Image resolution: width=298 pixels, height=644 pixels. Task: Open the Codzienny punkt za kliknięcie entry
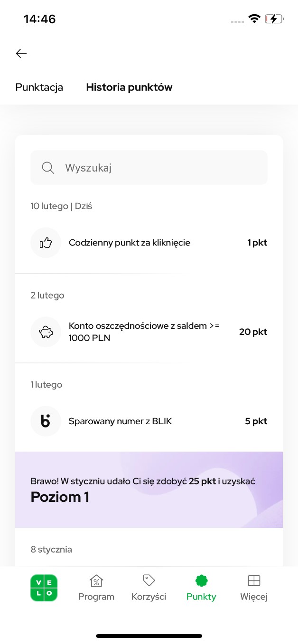tap(130, 242)
